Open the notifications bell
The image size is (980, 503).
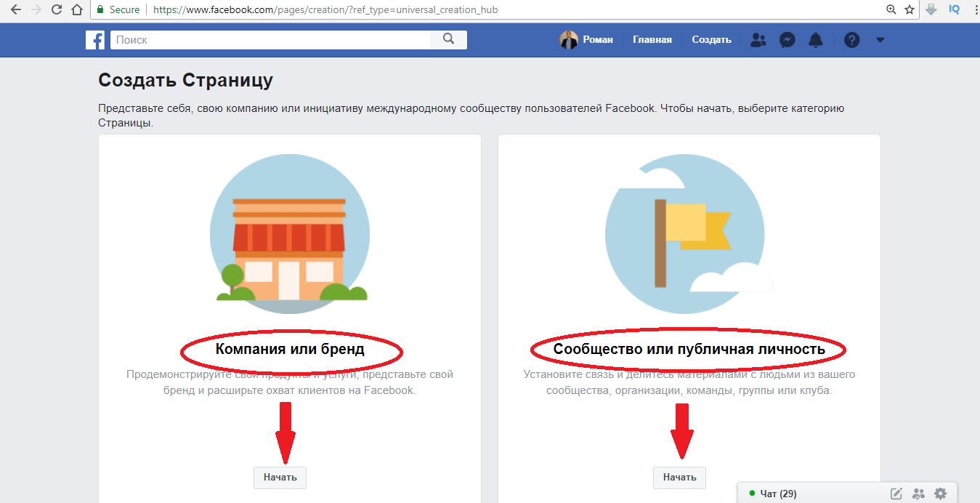point(816,40)
